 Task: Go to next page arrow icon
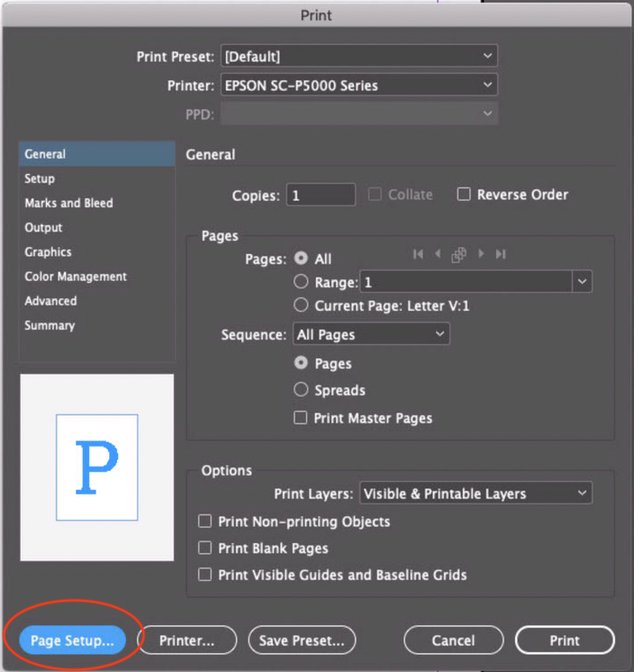481,254
